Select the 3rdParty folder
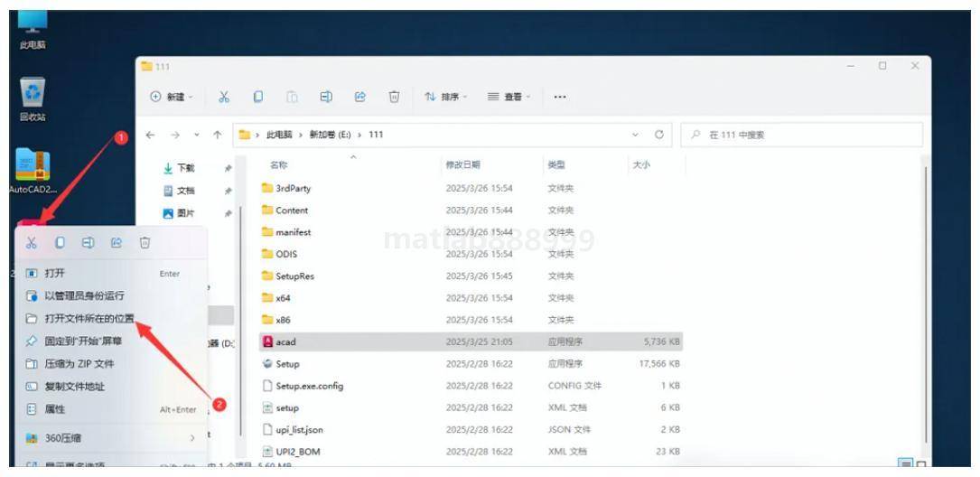This screenshot has width=980, height=477. pyautogui.click(x=471, y=188)
